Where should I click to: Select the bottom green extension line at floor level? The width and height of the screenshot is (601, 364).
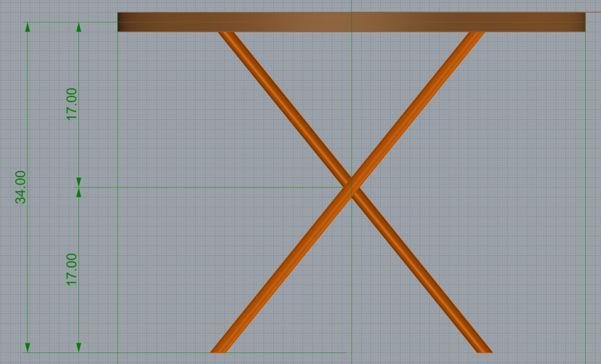[x=153, y=352]
